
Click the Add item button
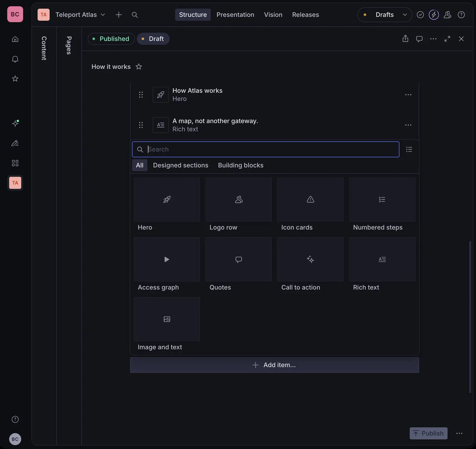[274, 365]
